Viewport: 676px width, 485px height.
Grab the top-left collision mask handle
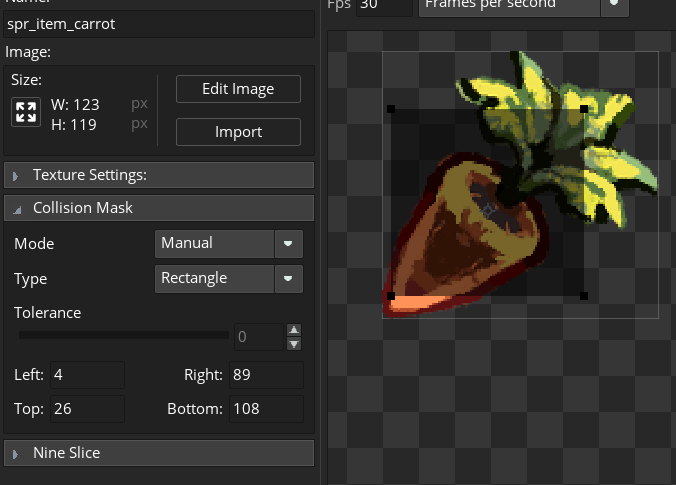(x=391, y=109)
